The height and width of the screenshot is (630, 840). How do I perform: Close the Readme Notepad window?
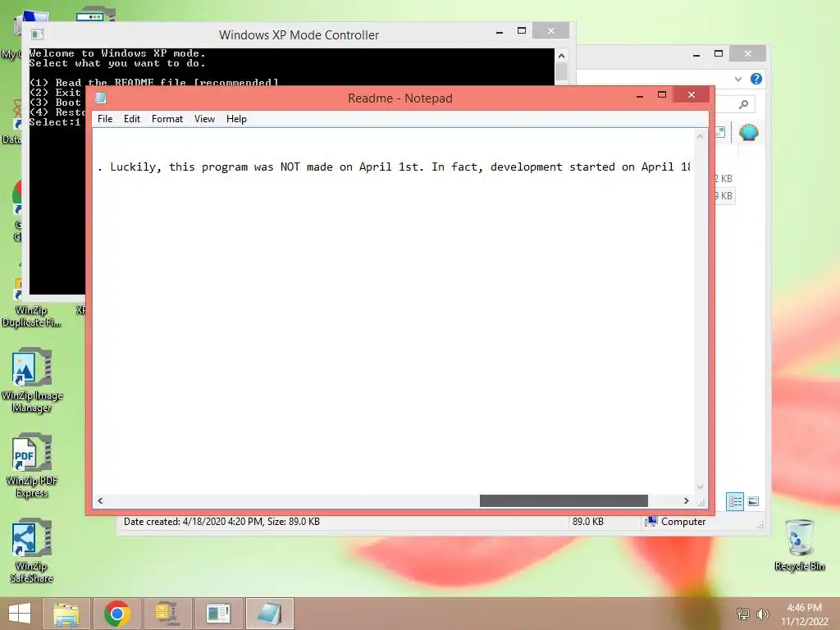[x=692, y=95]
